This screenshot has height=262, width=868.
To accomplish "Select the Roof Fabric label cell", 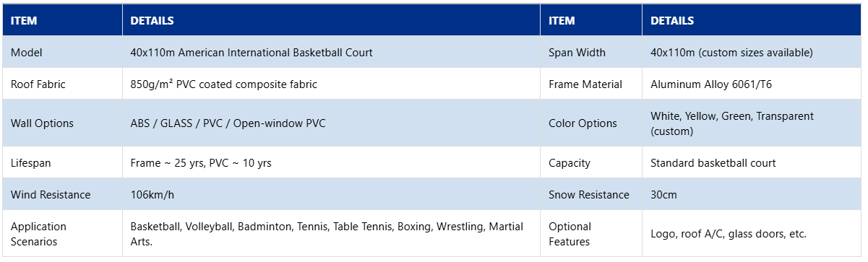I will click(62, 84).
